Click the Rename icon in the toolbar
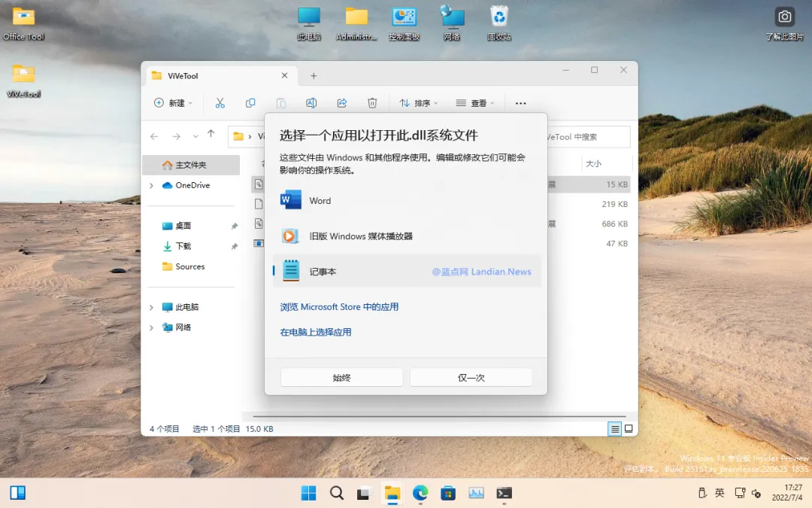 pyautogui.click(x=311, y=102)
